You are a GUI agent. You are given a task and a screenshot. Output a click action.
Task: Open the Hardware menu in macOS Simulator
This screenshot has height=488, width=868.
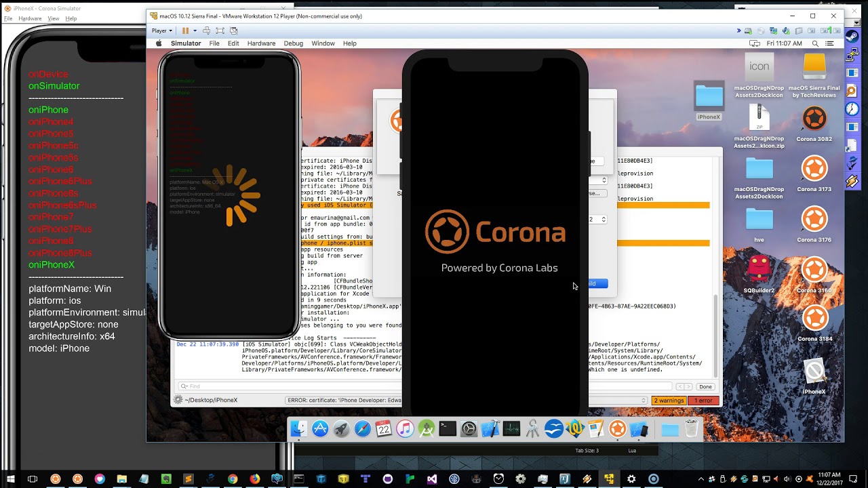pyautogui.click(x=261, y=43)
